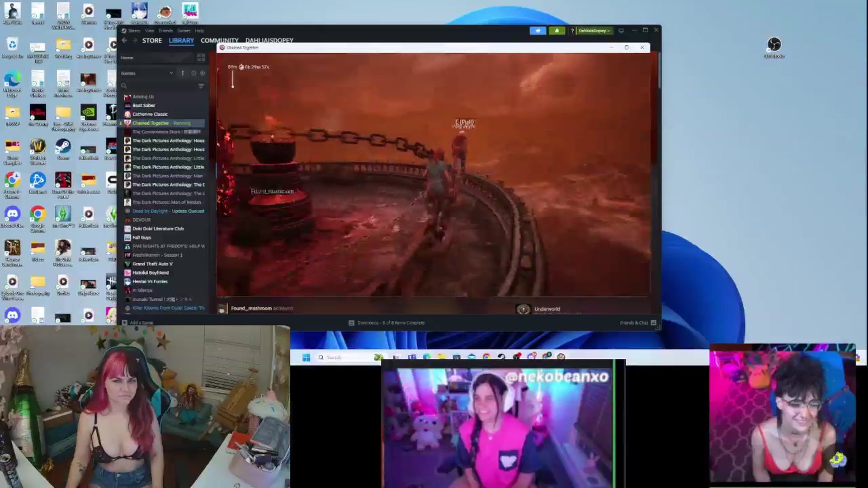This screenshot has height=488, width=868.
Task: Select Catherine Classic in library
Action: (150, 114)
